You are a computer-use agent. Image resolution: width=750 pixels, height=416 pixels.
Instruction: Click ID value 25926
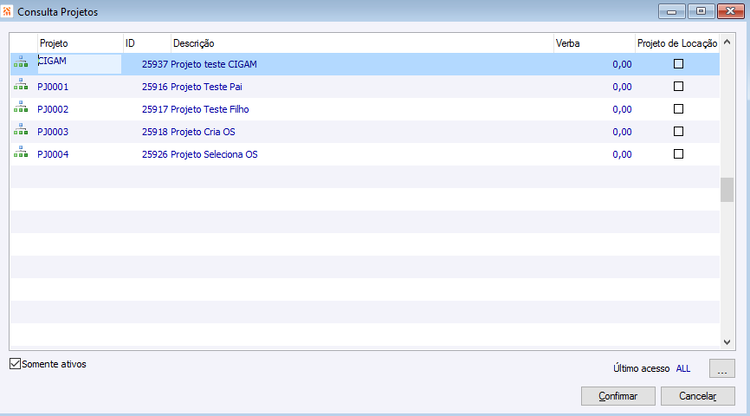pyautogui.click(x=155, y=154)
